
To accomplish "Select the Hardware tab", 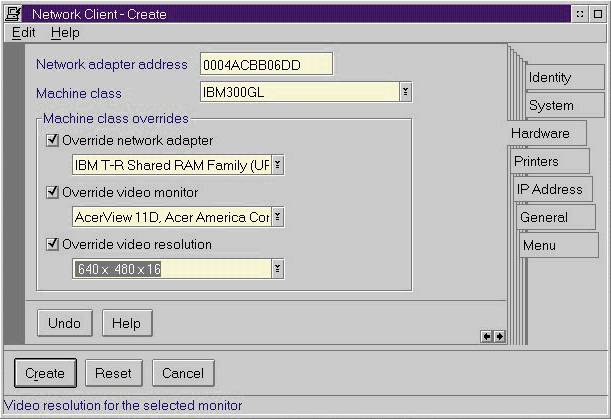I will (547, 133).
